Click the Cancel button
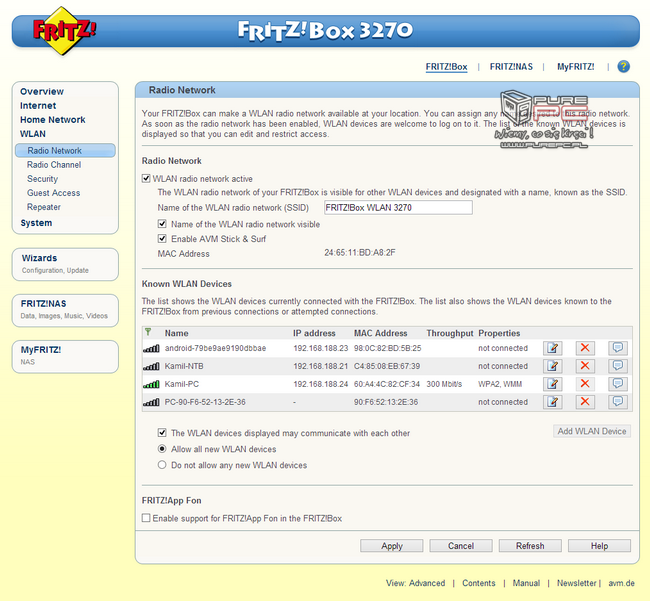Screen dimensions: 650x601 461,546
